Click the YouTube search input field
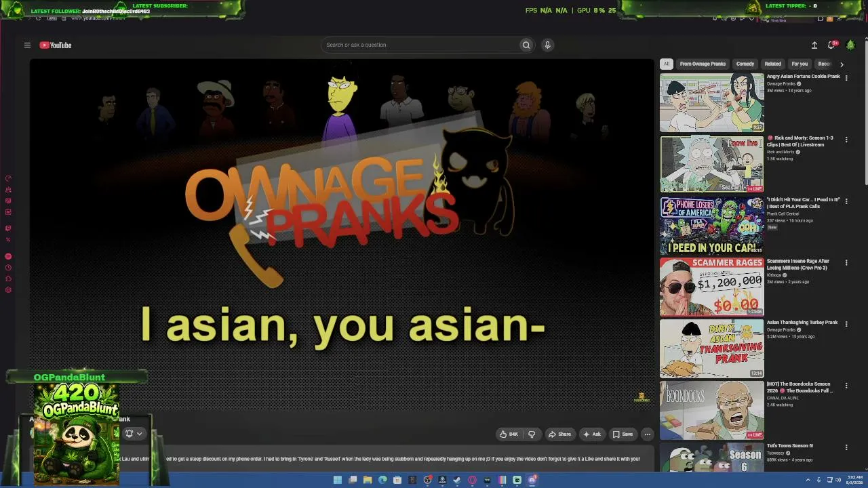 coord(420,45)
